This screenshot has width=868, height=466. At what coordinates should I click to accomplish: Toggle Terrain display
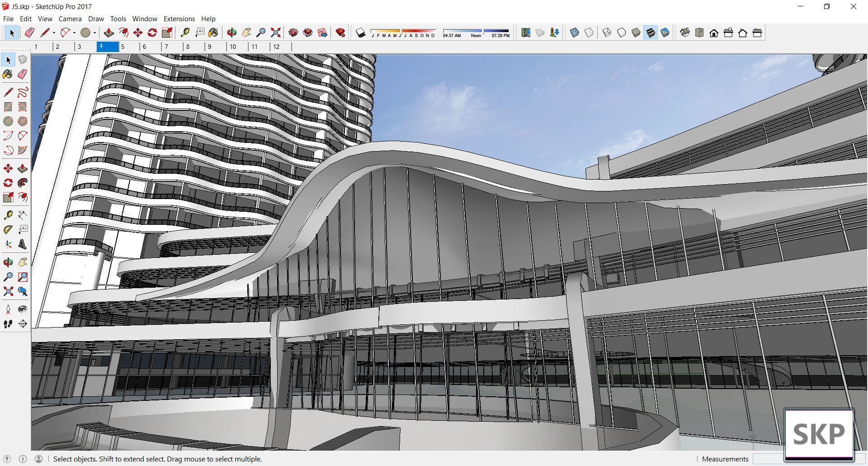(x=540, y=33)
